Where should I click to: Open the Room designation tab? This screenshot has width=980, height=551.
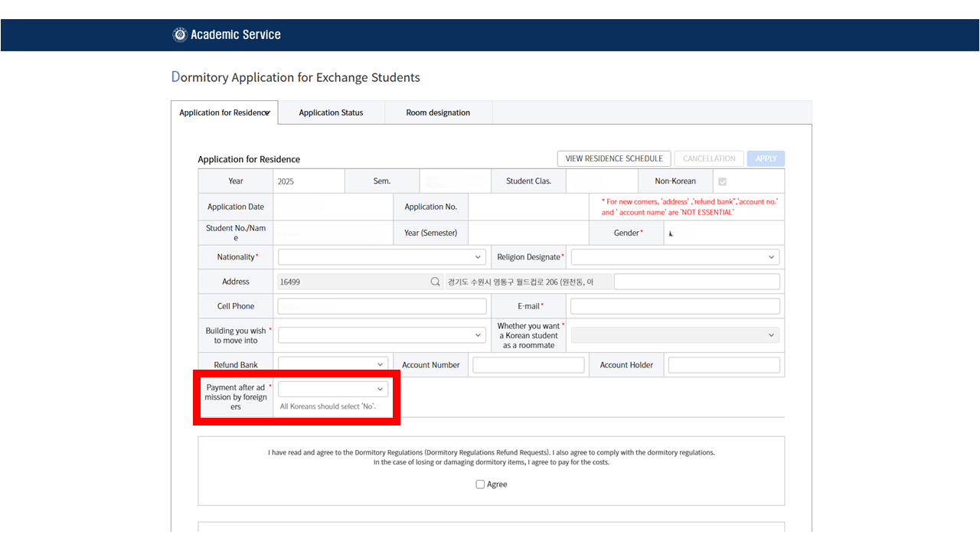[438, 112]
